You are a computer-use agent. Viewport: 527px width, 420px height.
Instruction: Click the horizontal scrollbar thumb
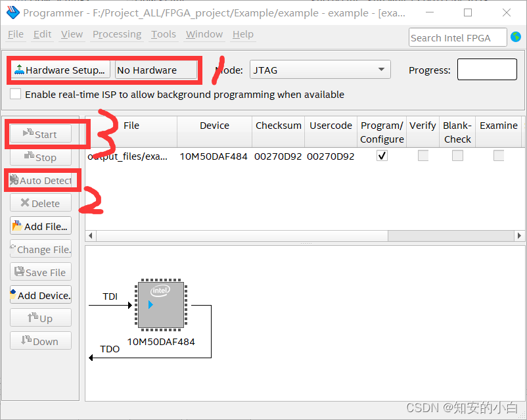[242, 236]
